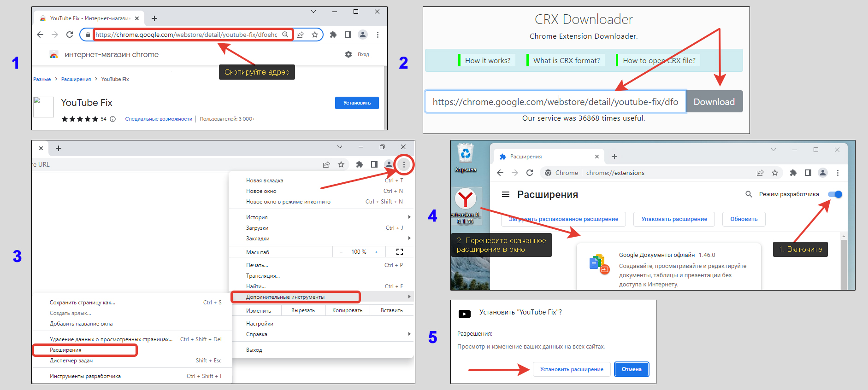Open What is CRX format? link
Image resolution: width=868 pixels, height=390 pixels.
coord(566,60)
